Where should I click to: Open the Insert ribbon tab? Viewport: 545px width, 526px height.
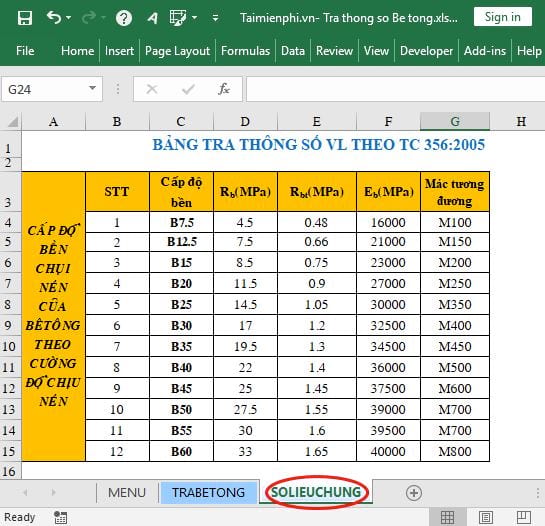point(119,51)
